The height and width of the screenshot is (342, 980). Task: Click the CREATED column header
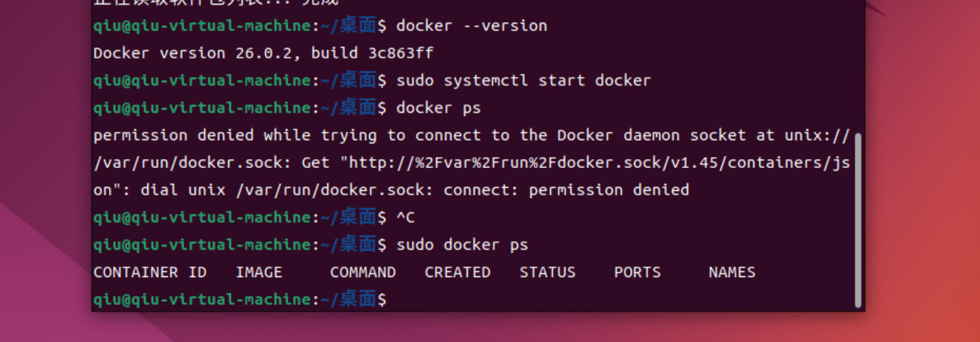[x=457, y=272]
